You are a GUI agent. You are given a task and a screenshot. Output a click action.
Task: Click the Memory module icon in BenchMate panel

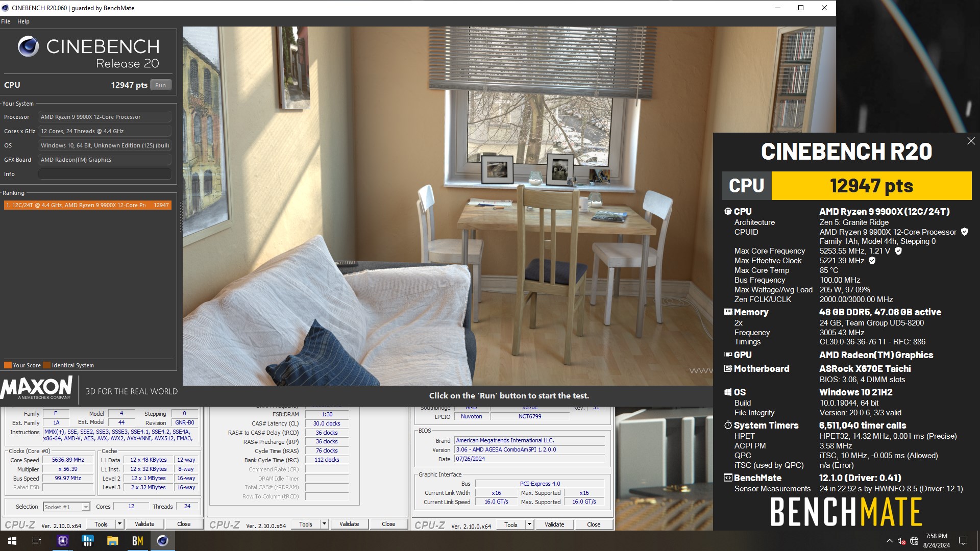tap(728, 312)
